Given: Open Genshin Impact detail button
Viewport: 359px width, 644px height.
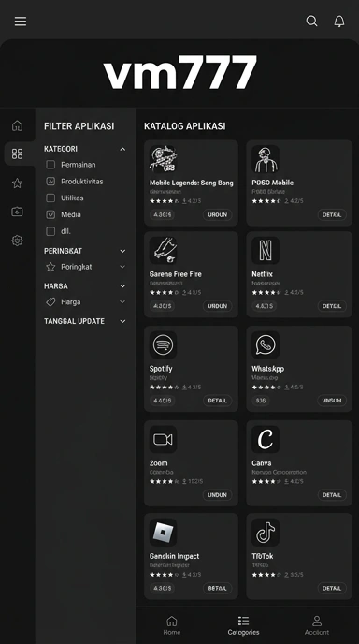Looking at the screenshot, I should tap(218, 588).
